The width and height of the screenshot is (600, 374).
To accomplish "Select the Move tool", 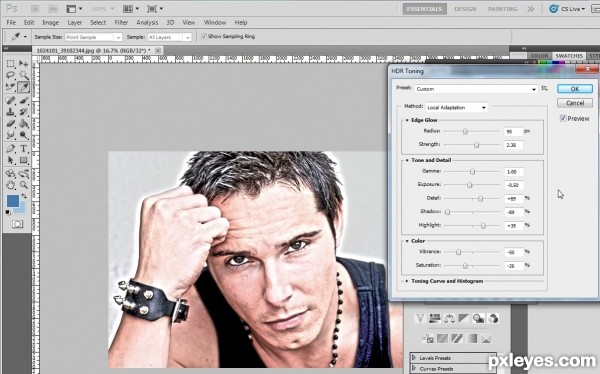I will pyautogui.click(x=24, y=64).
